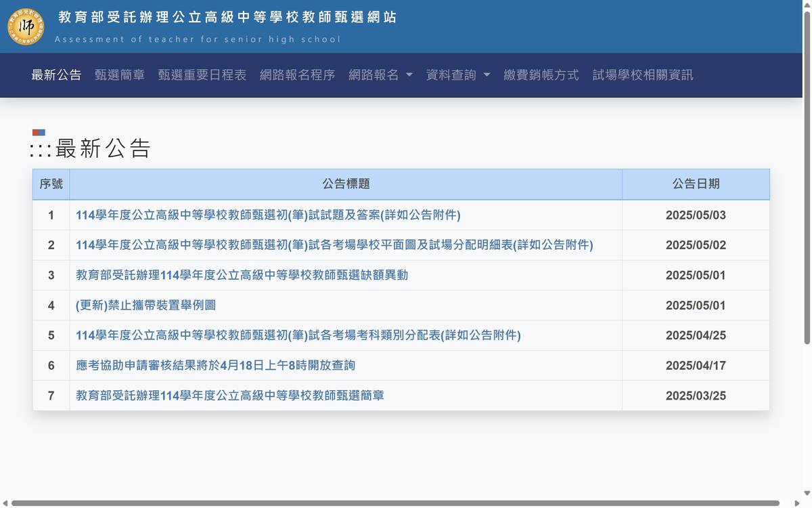Click the horizontal scrollbar thumb
This screenshot has width=812, height=508.
pyautogui.click(x=396, y=503)
